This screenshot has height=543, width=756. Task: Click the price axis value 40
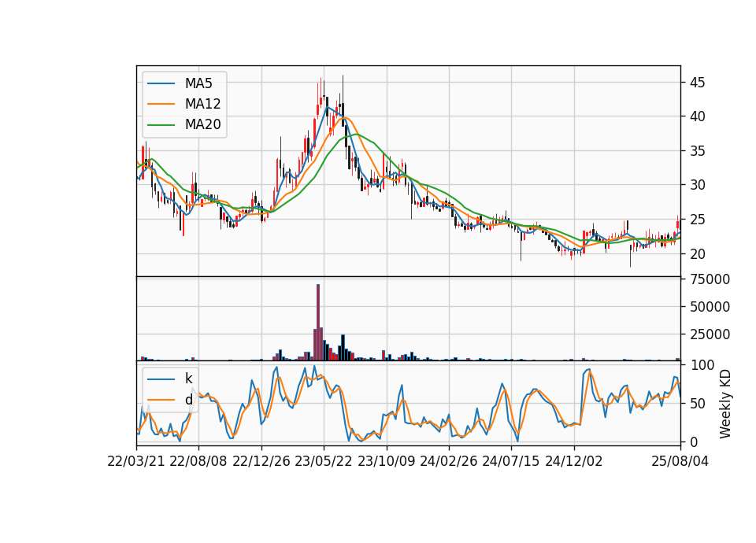(x=697, y=116)
